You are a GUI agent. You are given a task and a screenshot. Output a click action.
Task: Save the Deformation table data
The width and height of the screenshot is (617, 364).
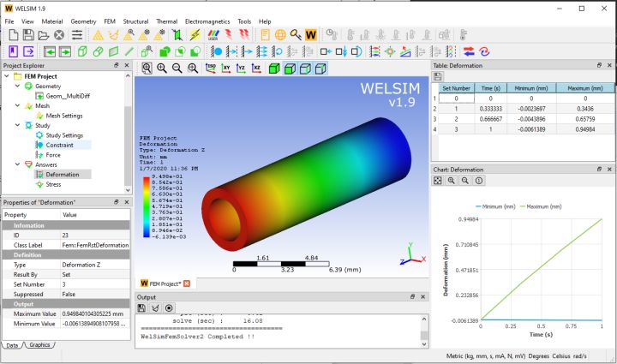pyautogui.click(x=438, y=76)
